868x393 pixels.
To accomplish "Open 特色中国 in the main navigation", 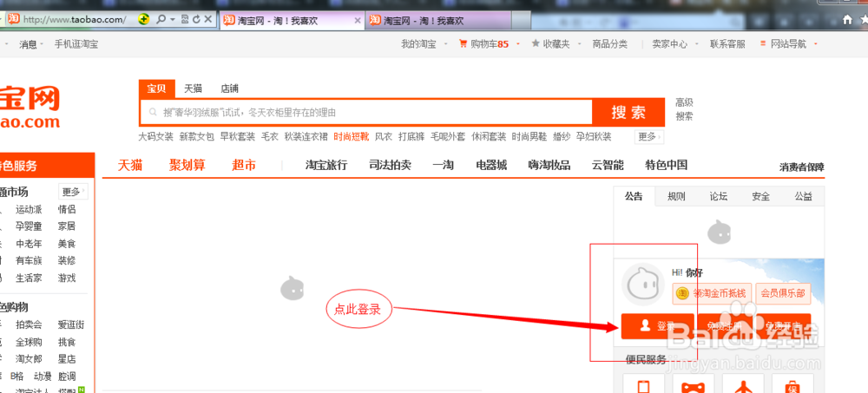I will (667, 165).
